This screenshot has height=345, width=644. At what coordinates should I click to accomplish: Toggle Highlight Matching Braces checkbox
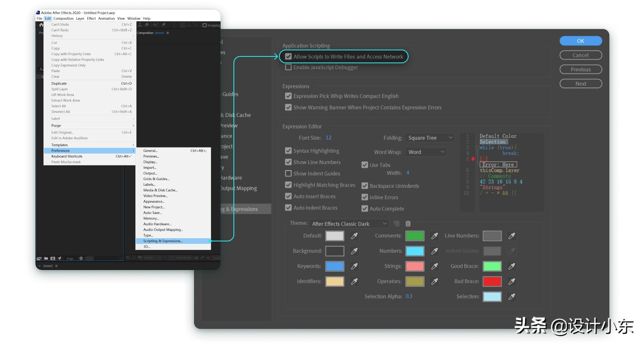coord(288,185)
